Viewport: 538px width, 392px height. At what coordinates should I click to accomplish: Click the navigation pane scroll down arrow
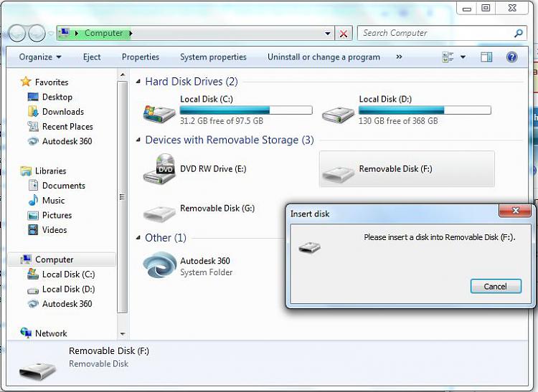[123, 334]
